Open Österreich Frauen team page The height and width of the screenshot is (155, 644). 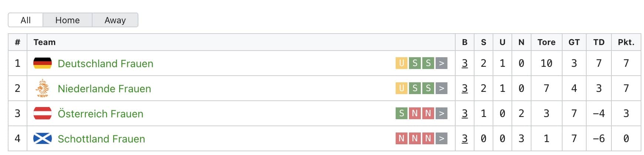(x=100, y=114)
